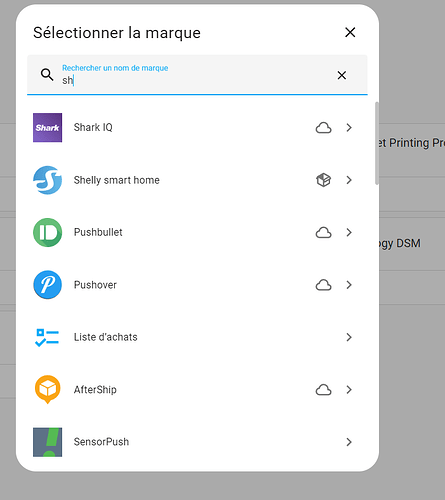Open Shark IQ via its chevron arrow

click(349, 128)
